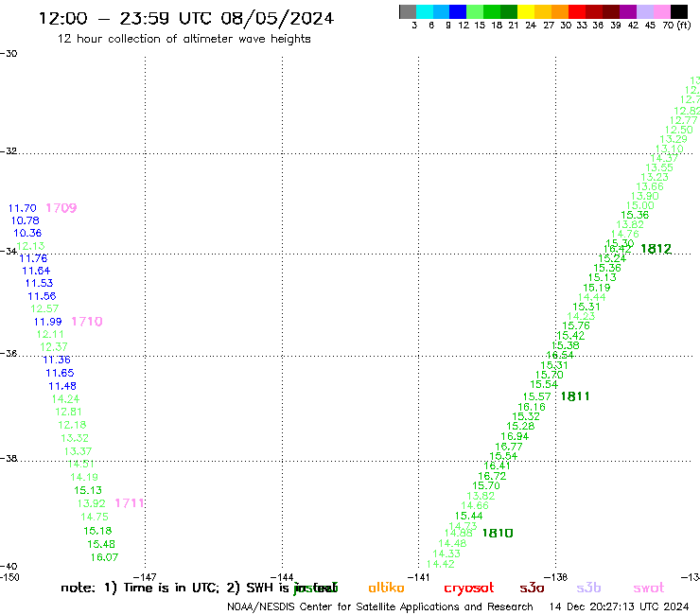Select the 14.33 reading
Viewport: 700px width, 615px height.
(446, 553)
